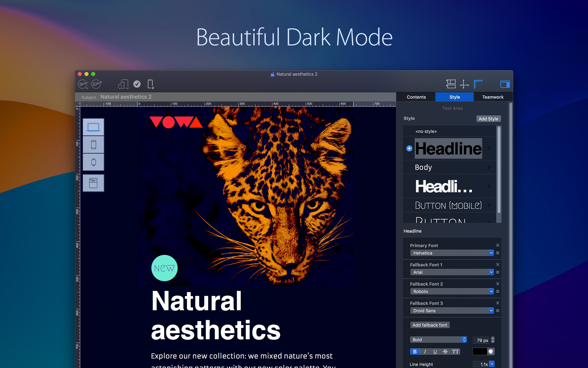Toggle Strikethrough text formatting
Screen dimensions: 588x368
coord(445,351)
